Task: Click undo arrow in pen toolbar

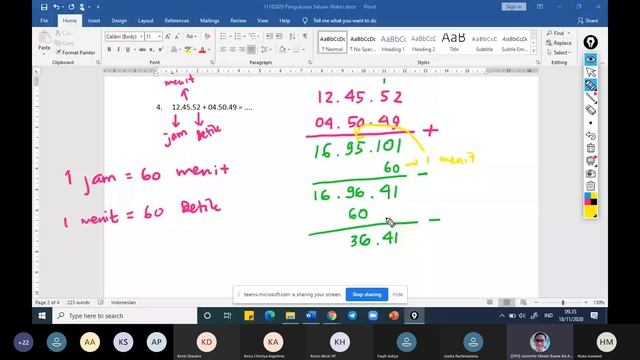Action: pyautogui.click(x=591, y=136)
